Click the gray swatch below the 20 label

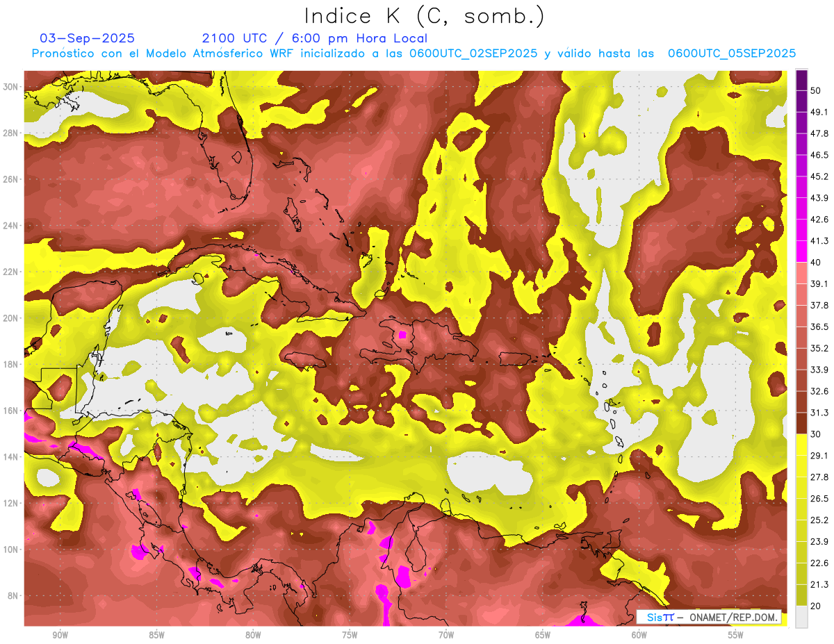pos(801,617)
